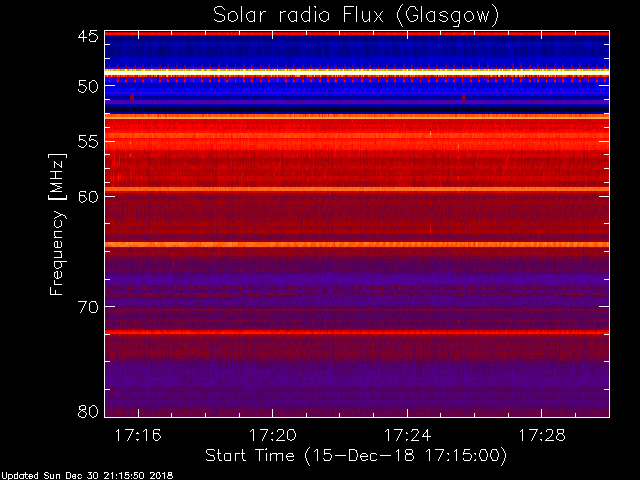Viewport: 640px width, 480px height.
Task: Click the '45' frequency tick label
Action: (x=88, y=36)
